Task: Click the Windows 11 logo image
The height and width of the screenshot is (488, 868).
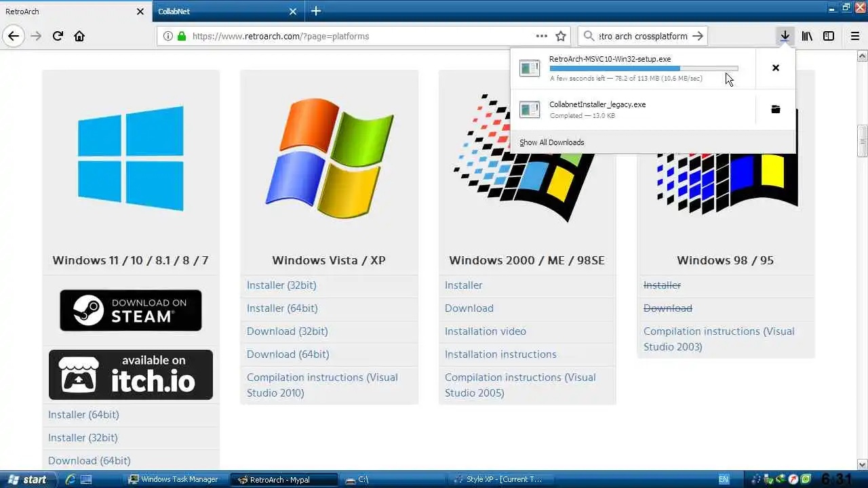Action: tap(130, 158)
